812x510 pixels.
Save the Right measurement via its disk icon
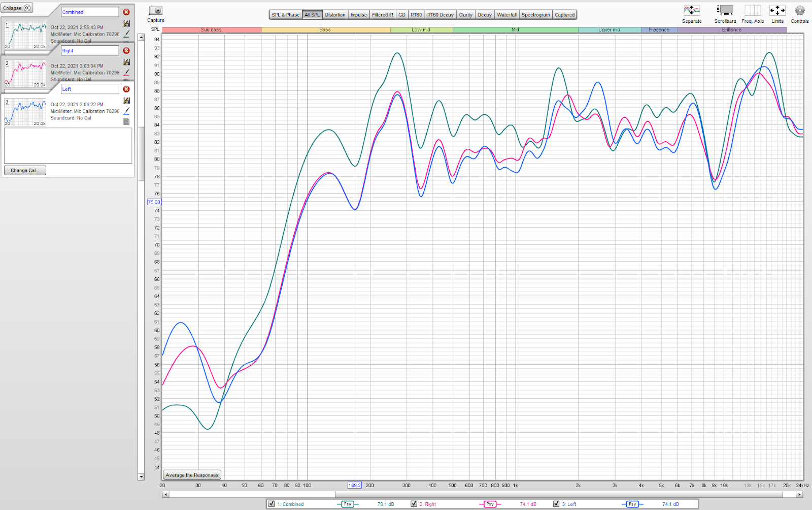pos(126,62)
